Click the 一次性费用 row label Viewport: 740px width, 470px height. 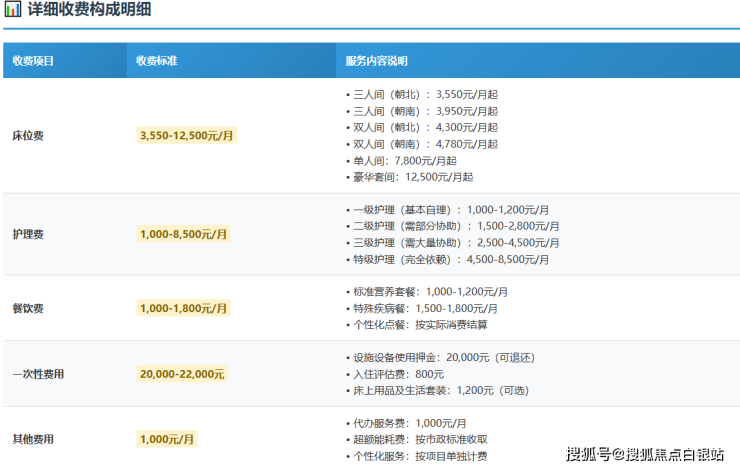pyautogui.click(x=38, y=374)
